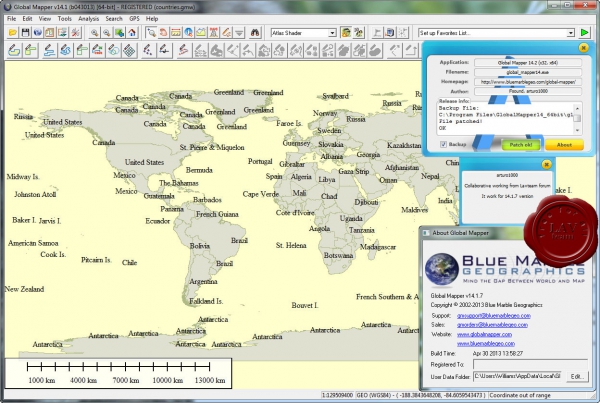This screenshot has width=600, height=403.
Task: Click the Registered To field
Action: pos(530,364)
